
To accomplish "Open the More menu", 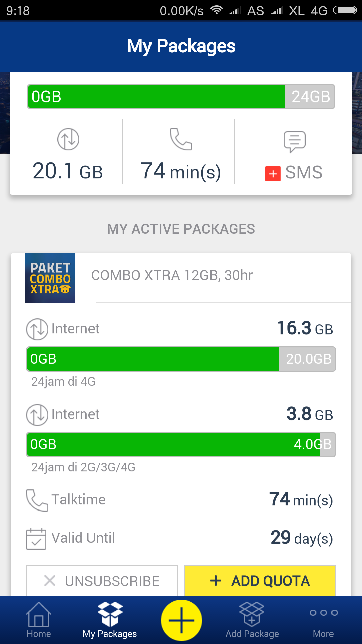I will pos(323,621).
